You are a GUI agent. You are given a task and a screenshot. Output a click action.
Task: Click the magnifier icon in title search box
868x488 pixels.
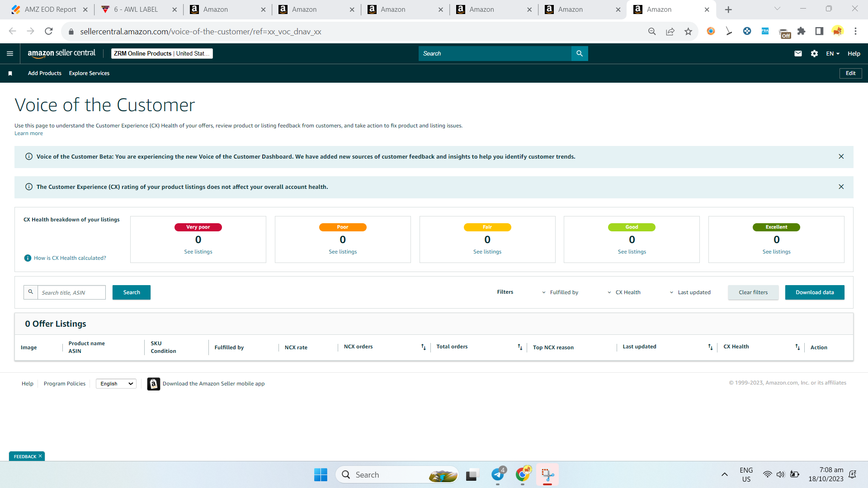pos(31,292)
